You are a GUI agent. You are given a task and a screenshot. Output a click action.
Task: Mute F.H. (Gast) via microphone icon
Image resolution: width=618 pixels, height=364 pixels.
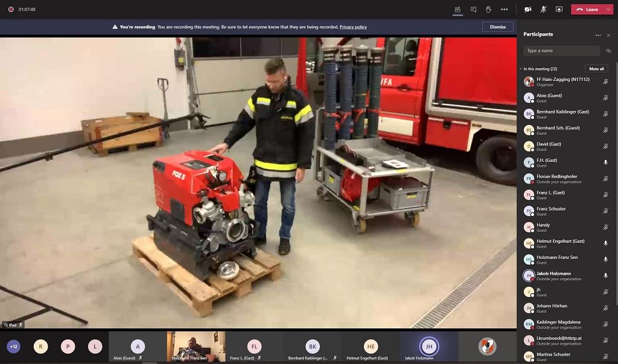point(606,162)
